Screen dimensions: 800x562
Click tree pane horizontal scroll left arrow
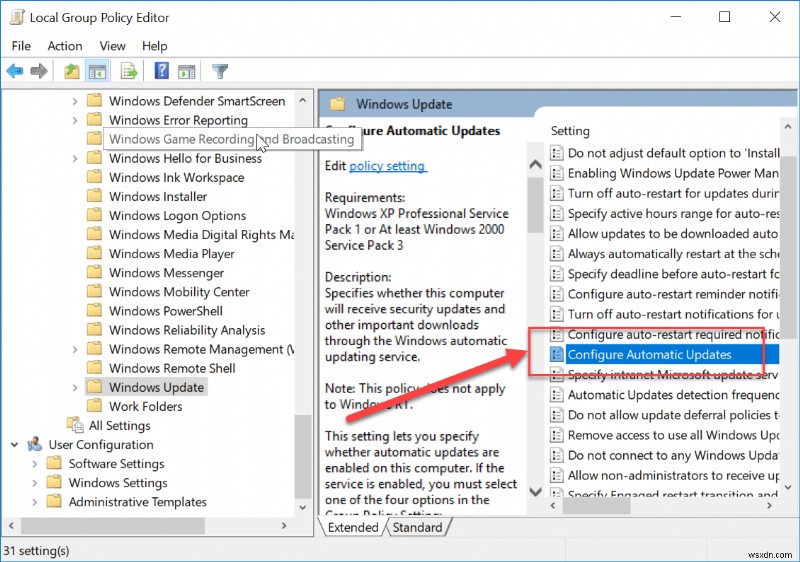11,525
